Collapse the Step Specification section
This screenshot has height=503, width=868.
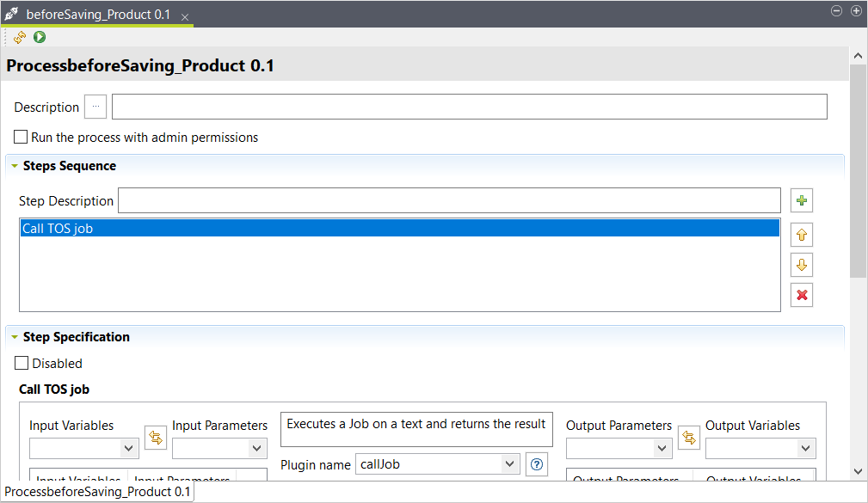click(15, 337)
